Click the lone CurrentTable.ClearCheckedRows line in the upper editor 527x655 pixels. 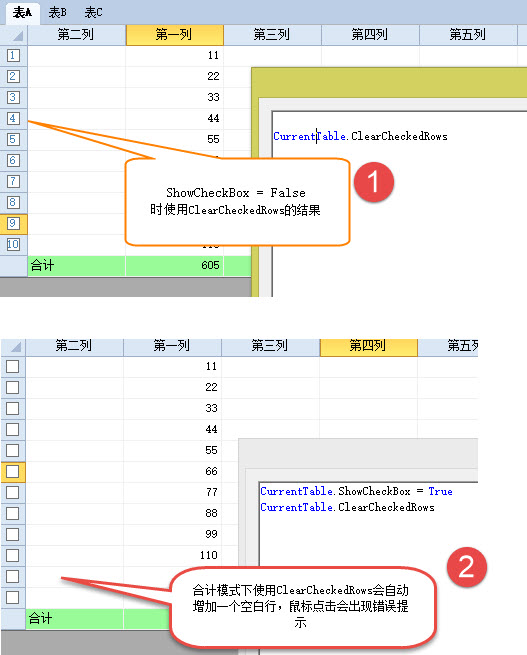[360, 136]
